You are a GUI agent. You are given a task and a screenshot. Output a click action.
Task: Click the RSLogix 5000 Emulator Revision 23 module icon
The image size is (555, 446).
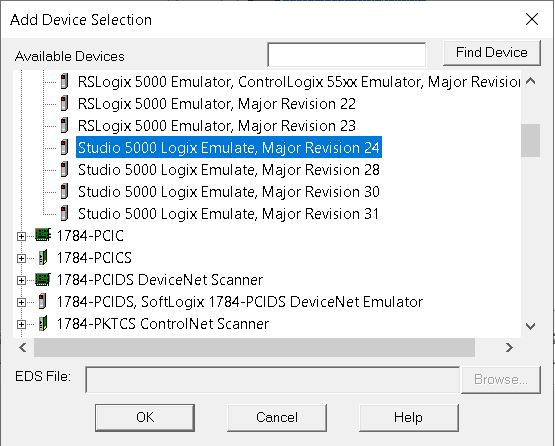click(64, 126)
